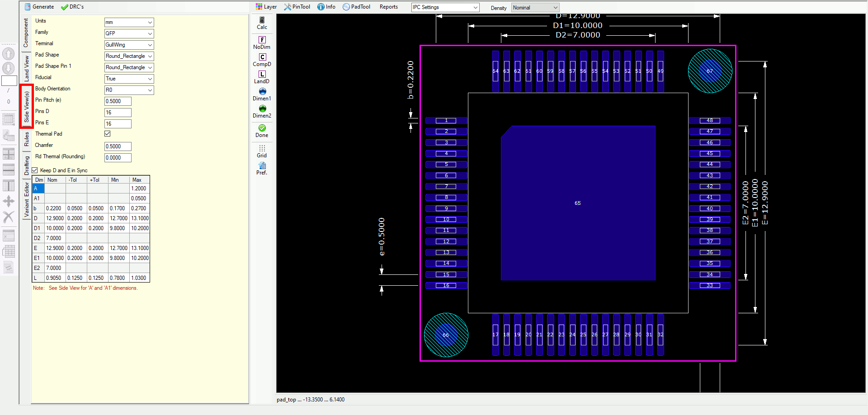Select the A Max cell 1.2000
This screenshot has width=868, height=415.
point(139,189)
